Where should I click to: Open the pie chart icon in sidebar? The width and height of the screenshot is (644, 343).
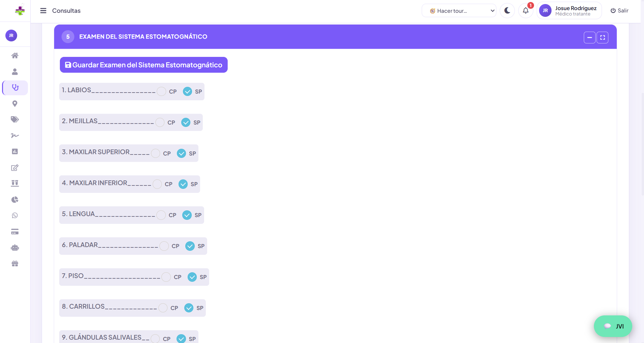point(15,200)
